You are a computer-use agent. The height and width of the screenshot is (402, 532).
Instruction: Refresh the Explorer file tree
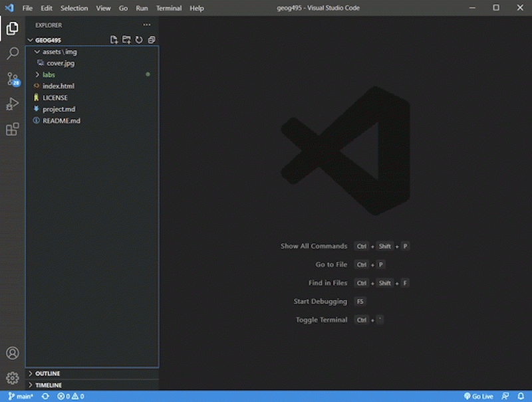click(139, 40)
